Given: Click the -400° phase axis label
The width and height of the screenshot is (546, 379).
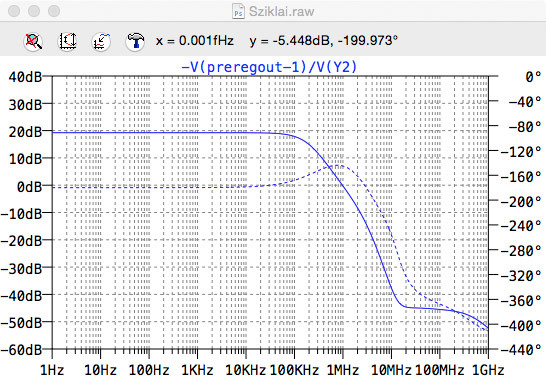Looking at the screenshot, I should click(521, 326).
